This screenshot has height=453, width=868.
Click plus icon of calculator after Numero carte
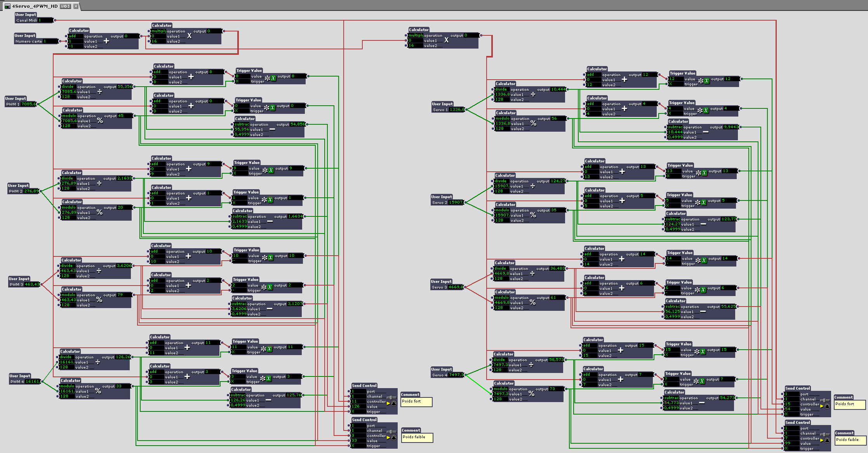pos(106,41)
